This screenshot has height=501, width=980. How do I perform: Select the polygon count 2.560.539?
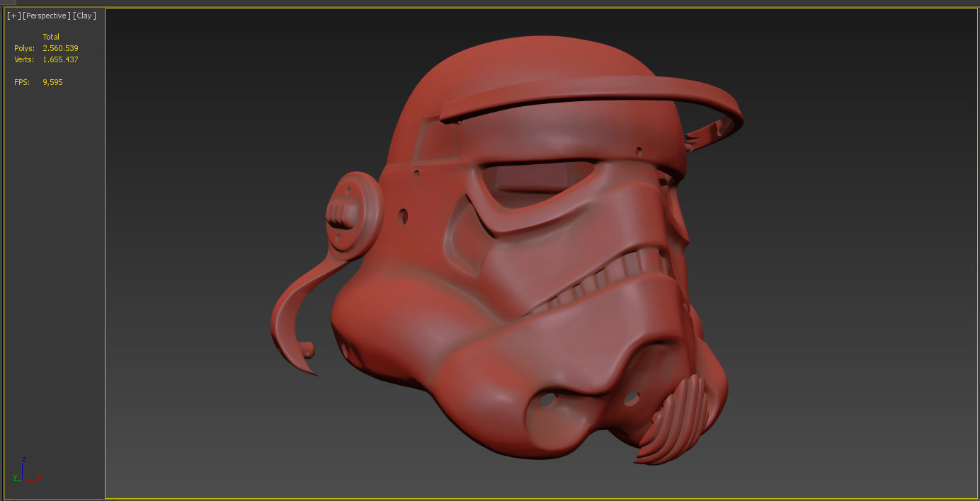pos(60,48)
